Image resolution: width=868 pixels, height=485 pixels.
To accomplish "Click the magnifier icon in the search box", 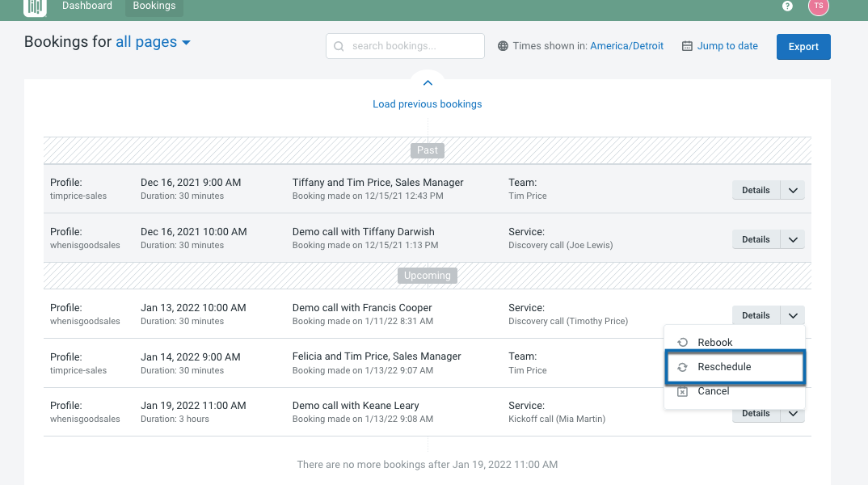I will [x=339, y=46].
